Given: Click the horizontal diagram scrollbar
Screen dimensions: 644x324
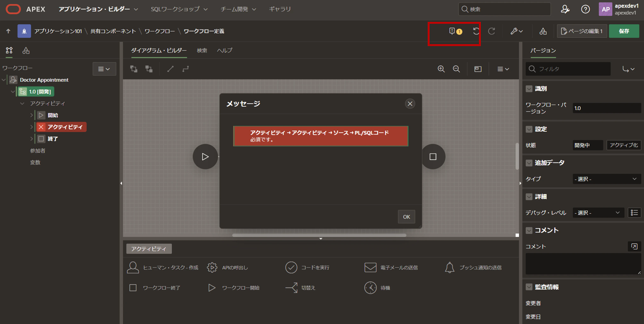Looking at the screenshot, I should 319,235.
